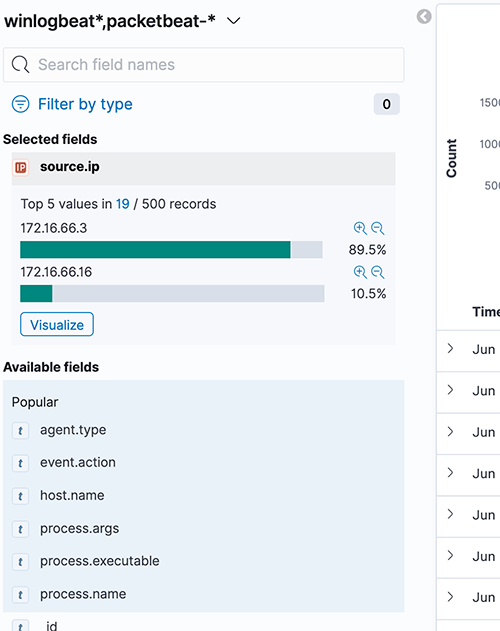Filter for value 172.16.66.3 with plus magnifier

pyautogui.click(x=360, y=228)
